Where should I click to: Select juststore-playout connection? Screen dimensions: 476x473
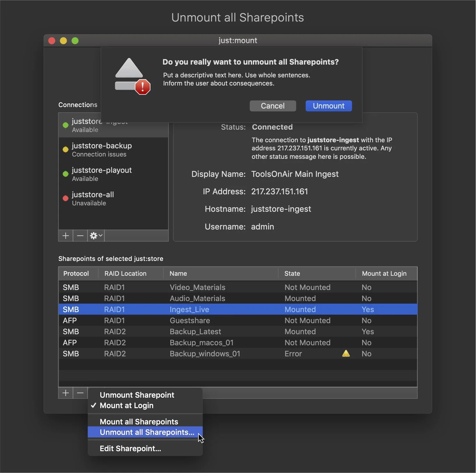(114, 174)
